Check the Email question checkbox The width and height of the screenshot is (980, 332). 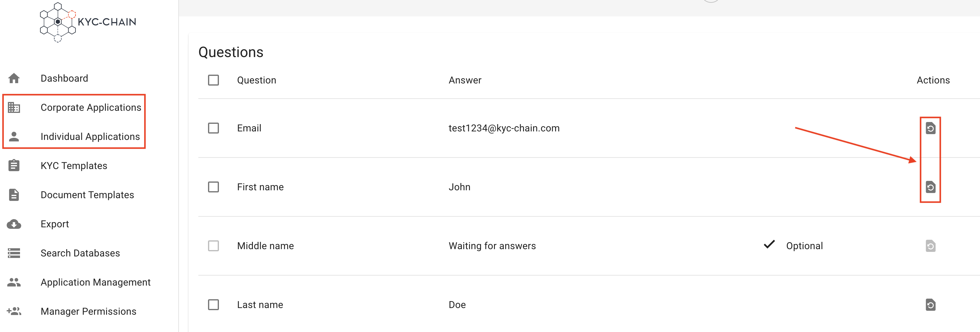click(213, 128)
